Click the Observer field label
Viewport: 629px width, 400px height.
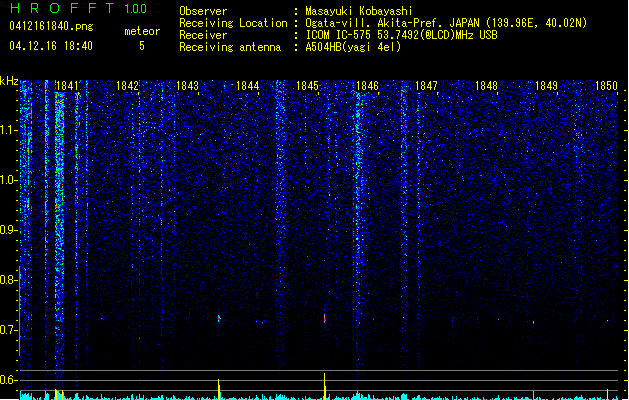(203, 11)
